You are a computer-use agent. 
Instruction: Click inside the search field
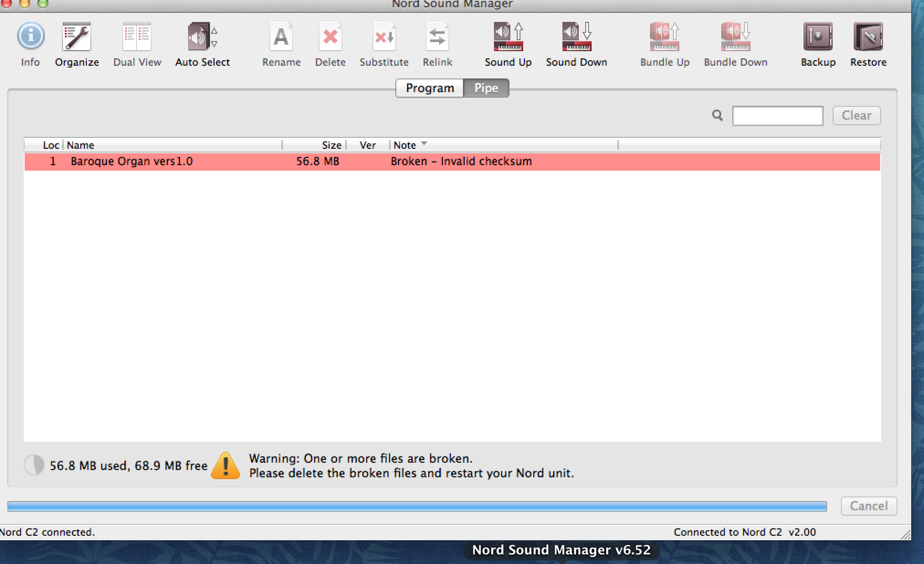(777, 116)
